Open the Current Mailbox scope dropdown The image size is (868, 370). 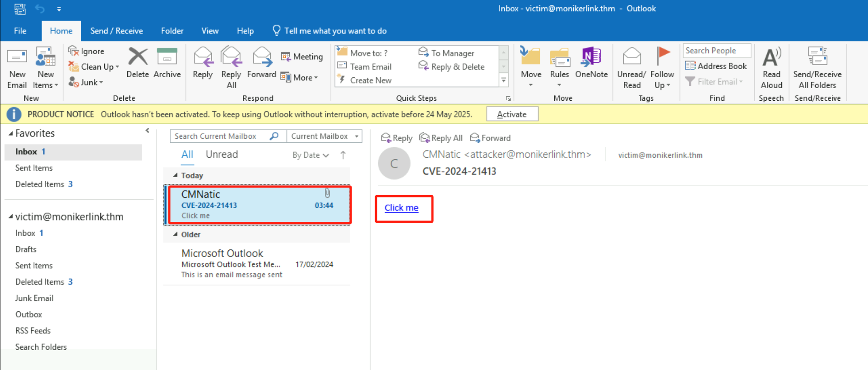tap(324, 136)
